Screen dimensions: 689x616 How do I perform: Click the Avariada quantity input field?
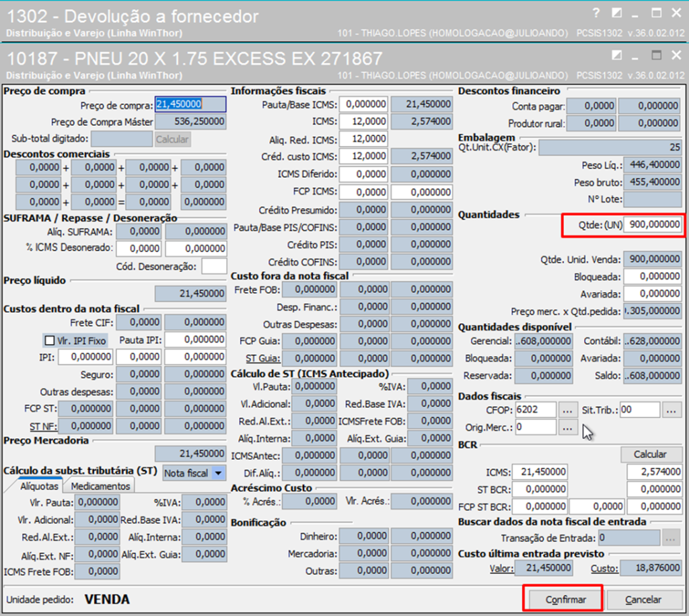point(653,294)
